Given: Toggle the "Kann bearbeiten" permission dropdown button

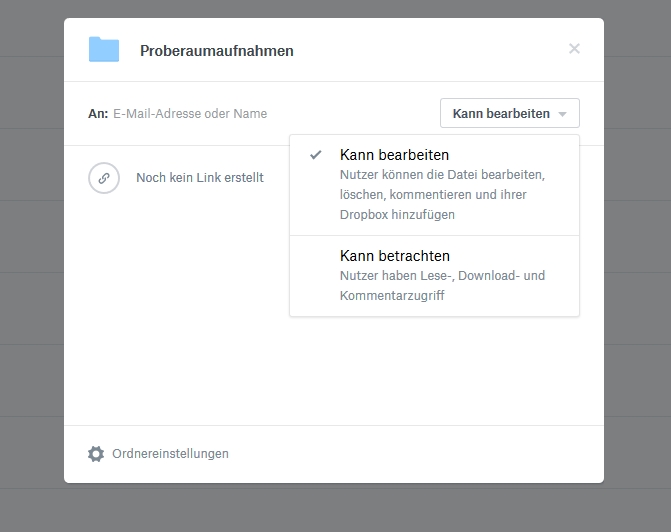Looking at the screenshot, I should 508,114.
